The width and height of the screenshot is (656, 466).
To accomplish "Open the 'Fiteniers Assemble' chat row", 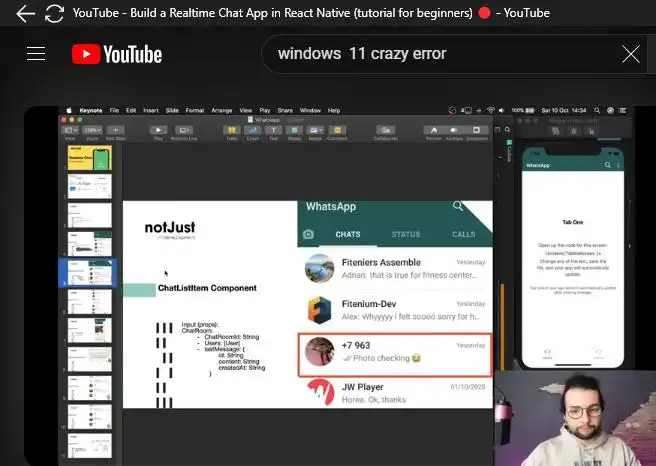I will [x=395, y=268].
